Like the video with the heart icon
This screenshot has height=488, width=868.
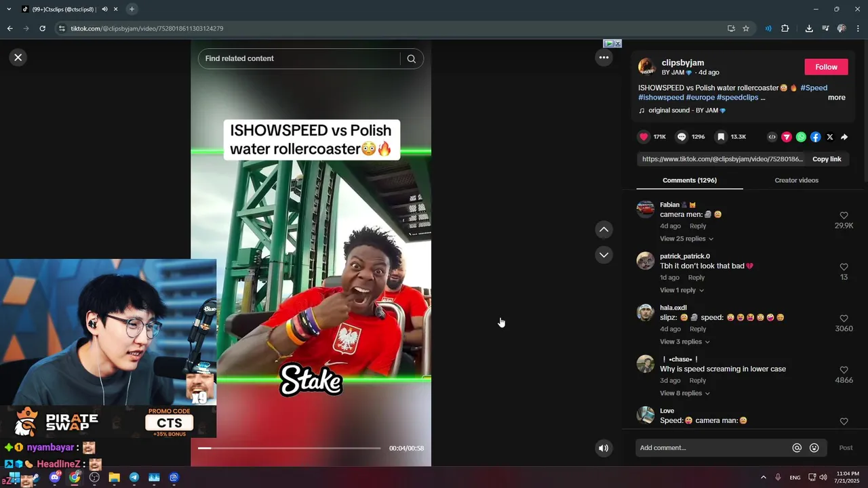644,137
